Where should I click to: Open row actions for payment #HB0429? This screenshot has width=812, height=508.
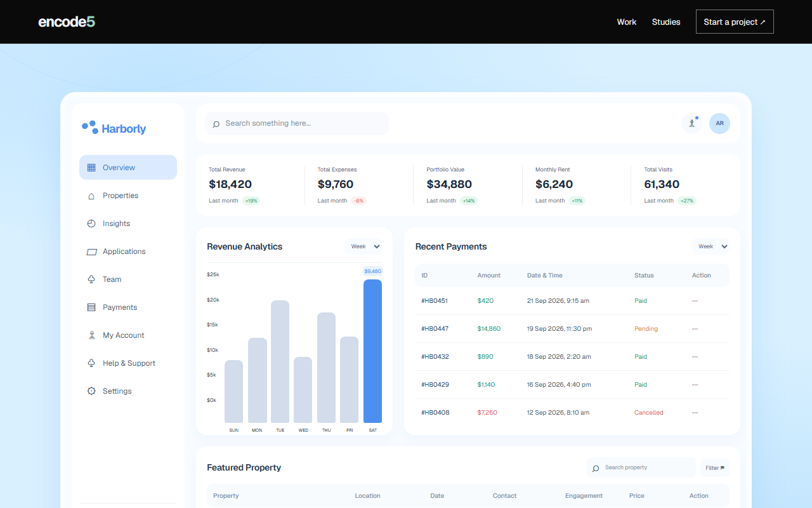coord(695,385)
